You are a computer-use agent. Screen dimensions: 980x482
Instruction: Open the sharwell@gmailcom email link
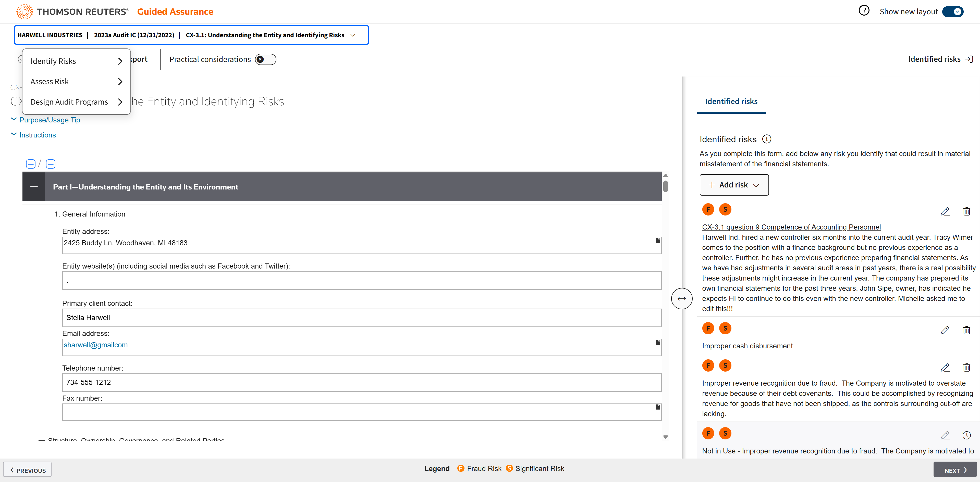(95, 345)
